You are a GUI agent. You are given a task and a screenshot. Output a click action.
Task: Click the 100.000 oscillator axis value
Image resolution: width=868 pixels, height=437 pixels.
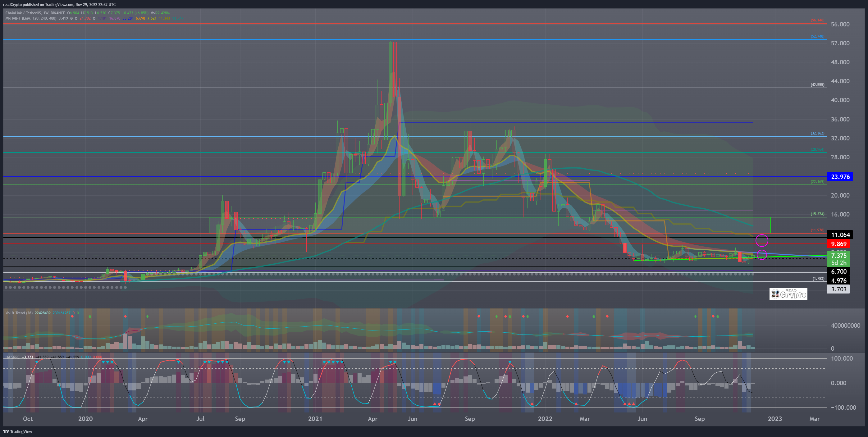click(842, 358)
